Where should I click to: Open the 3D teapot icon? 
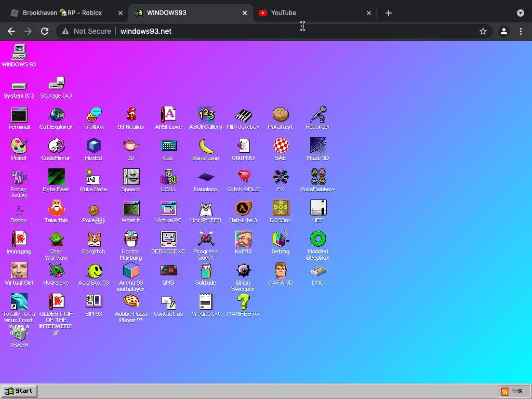[x=131, y=150]
